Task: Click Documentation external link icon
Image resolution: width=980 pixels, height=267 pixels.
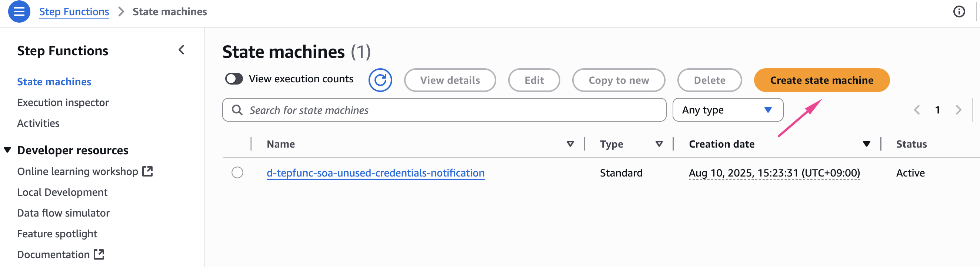Action: [x=99, y=254]
